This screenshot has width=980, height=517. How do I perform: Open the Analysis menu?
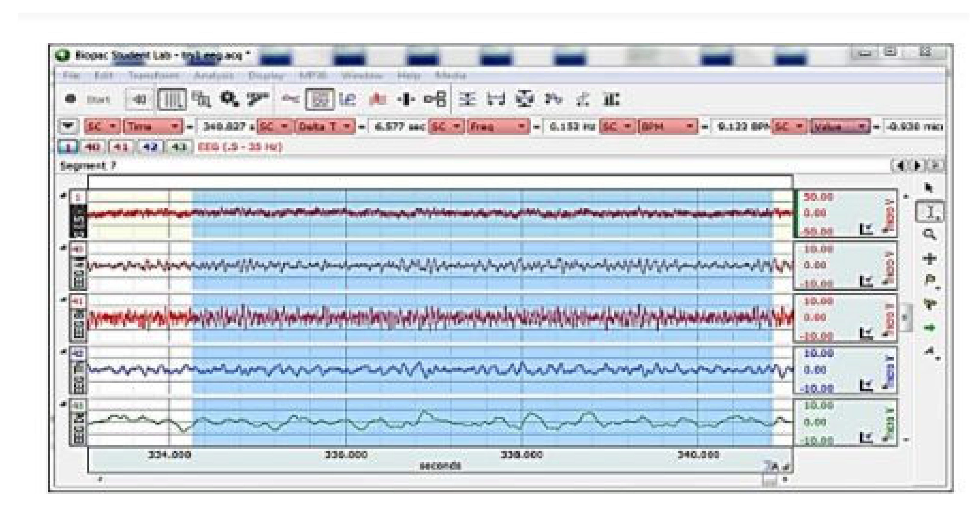click(x=214, y=75)
